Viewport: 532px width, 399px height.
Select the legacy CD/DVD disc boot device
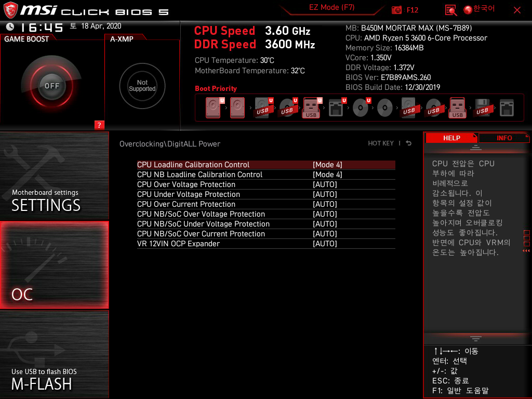[x=385, y=108]
